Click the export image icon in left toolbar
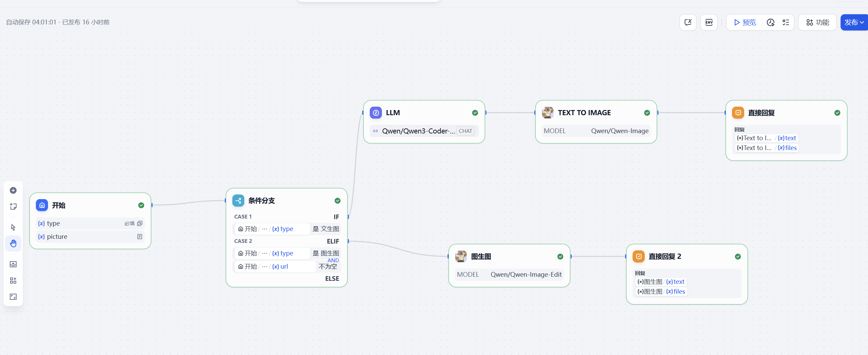 pos(13,264)
